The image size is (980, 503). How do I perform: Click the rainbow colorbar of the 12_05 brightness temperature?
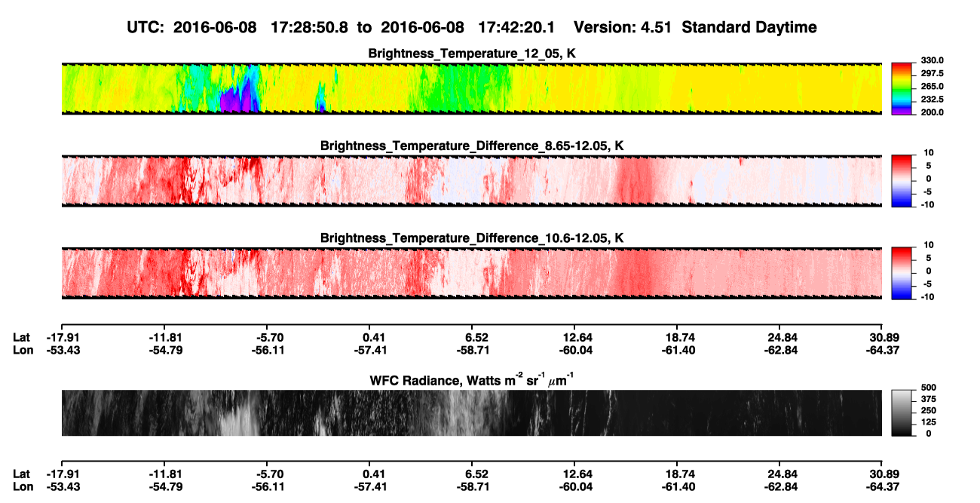(x=902, y=88)
